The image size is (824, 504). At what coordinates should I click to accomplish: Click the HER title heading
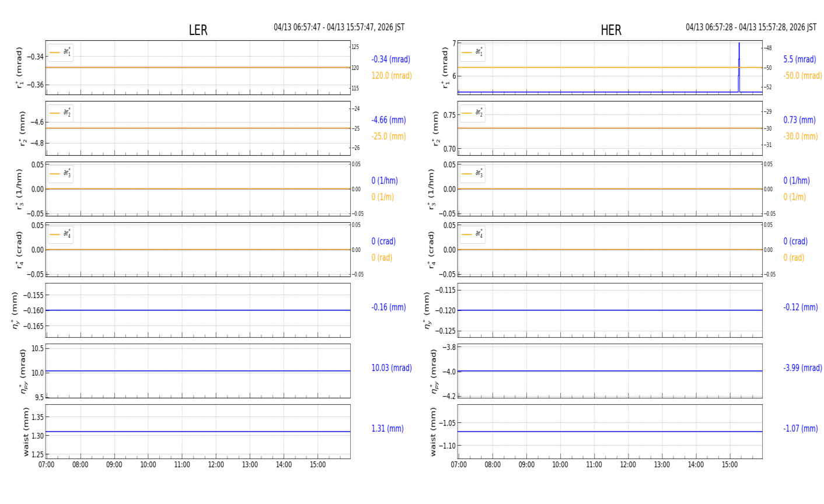(x=611, y=30)
